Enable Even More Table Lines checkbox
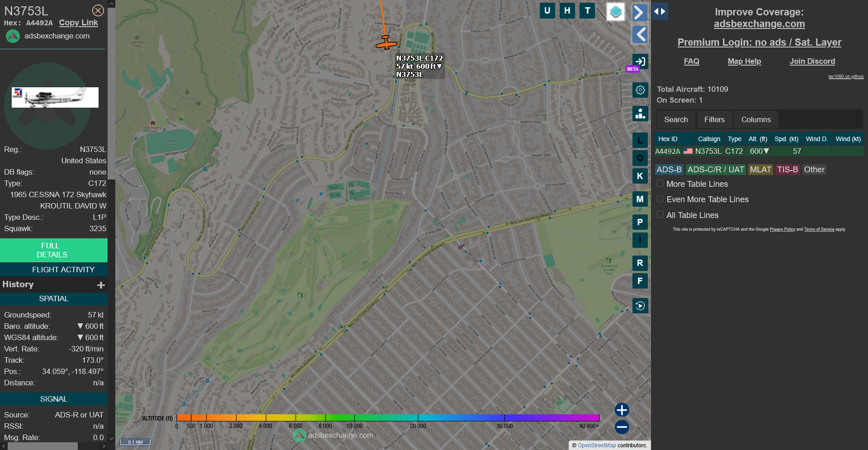Screen dimensions: 868x450 [660, 199]
